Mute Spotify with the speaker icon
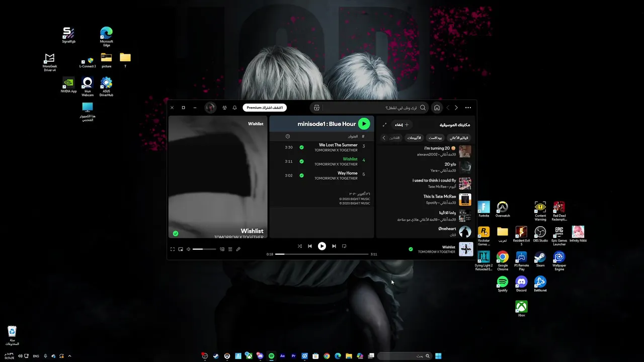Image resolution: width=644 pixels, height=362 pixels. coord(189,249)
